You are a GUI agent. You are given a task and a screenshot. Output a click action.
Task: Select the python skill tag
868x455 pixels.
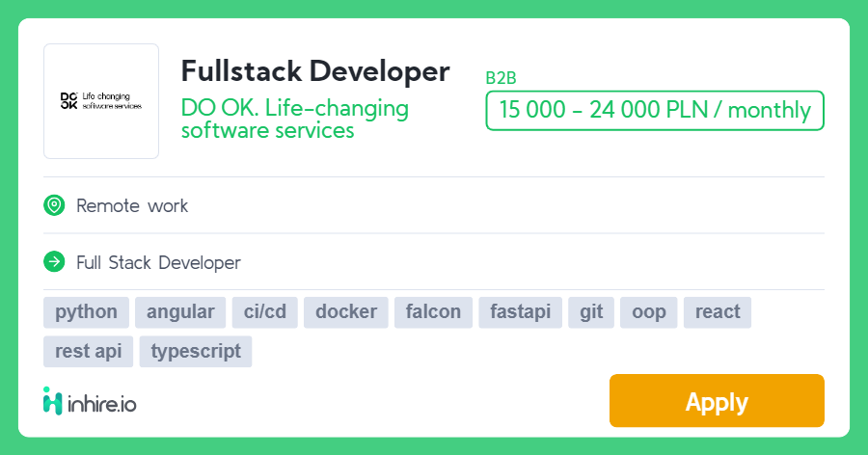point(86,312)
